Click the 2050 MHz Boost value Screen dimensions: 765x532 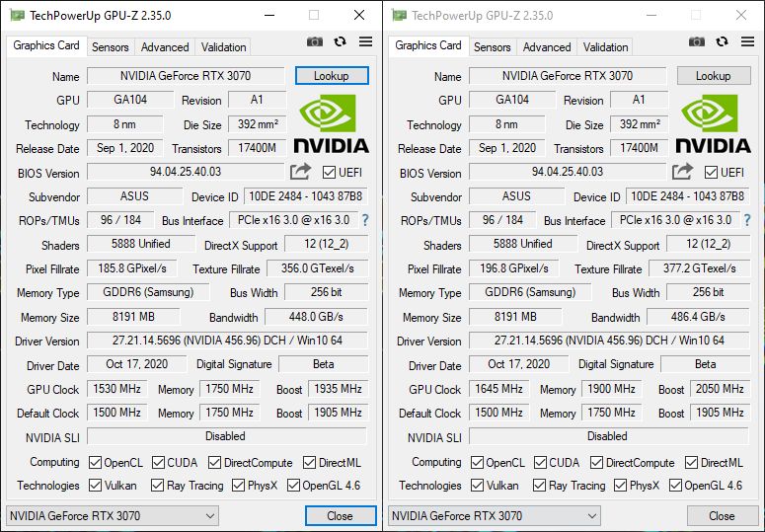pyautogui.click(x=721, y=389)
